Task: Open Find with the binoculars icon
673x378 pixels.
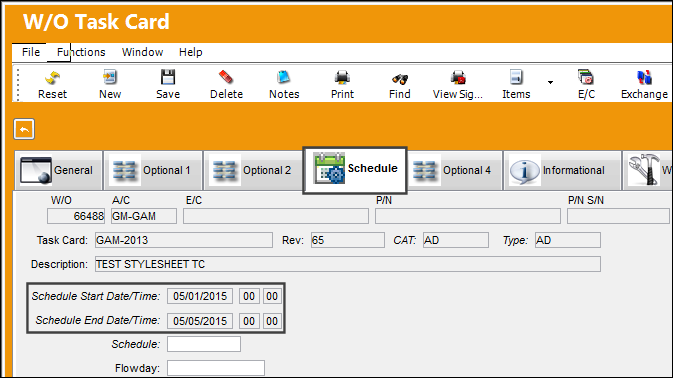Action: (x=400, y=79)
